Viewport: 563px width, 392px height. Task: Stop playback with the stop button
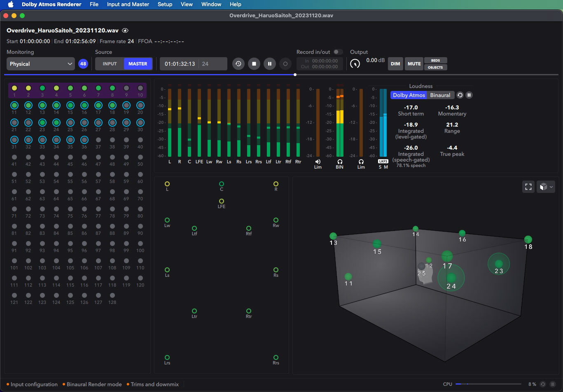coord(254,64)
